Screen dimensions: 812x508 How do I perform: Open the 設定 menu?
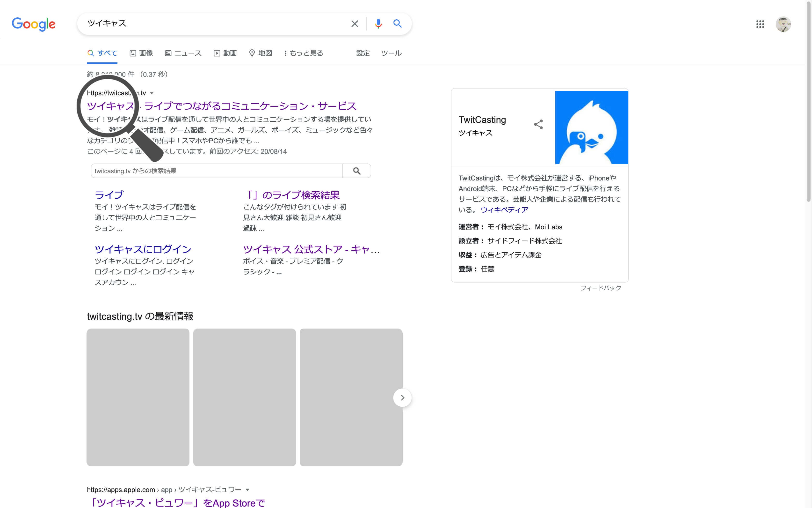pyautogui.click(x=363, y=53)
